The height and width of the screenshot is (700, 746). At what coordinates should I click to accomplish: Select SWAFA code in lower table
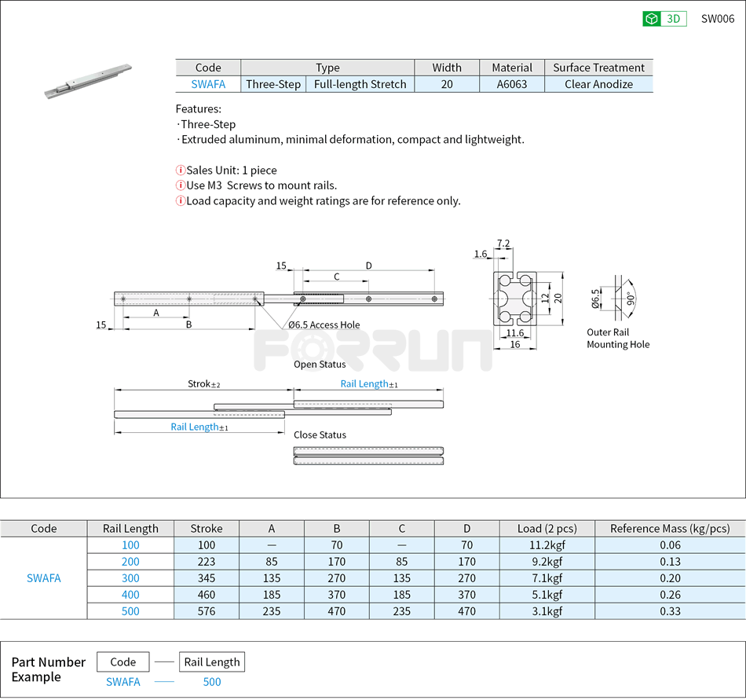(44, 577)
